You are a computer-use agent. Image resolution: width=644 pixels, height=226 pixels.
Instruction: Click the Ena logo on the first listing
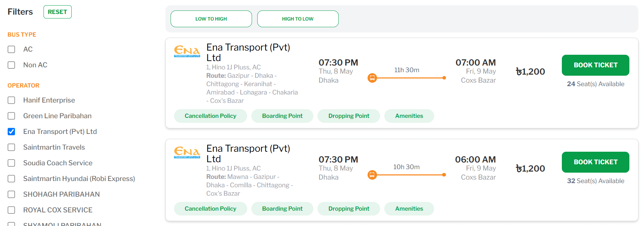coord(187,51)
